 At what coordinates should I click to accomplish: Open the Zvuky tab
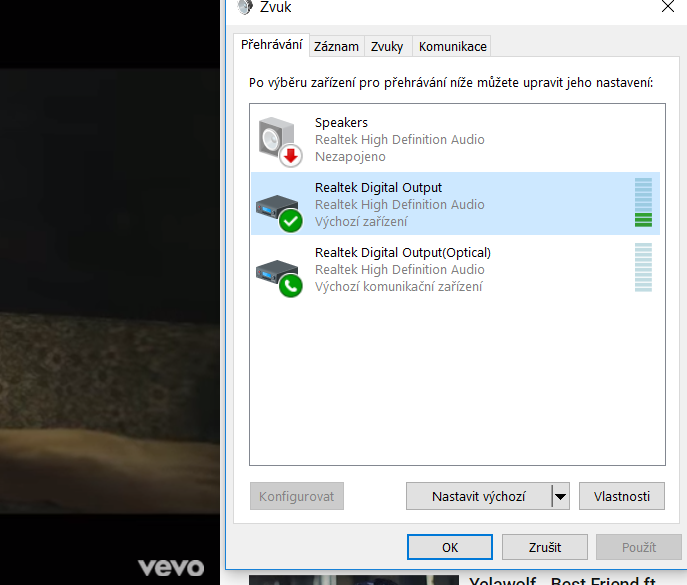(x=387, y=46)
